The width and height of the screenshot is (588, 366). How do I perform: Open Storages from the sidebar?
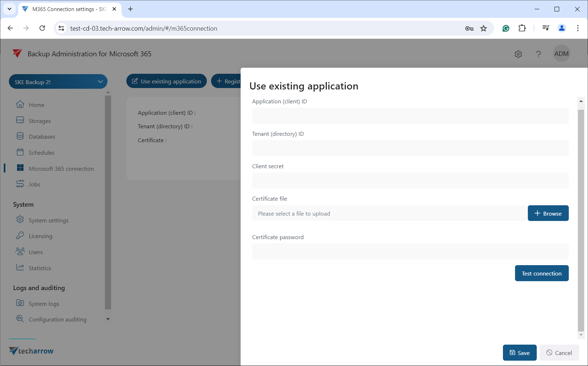40,121
